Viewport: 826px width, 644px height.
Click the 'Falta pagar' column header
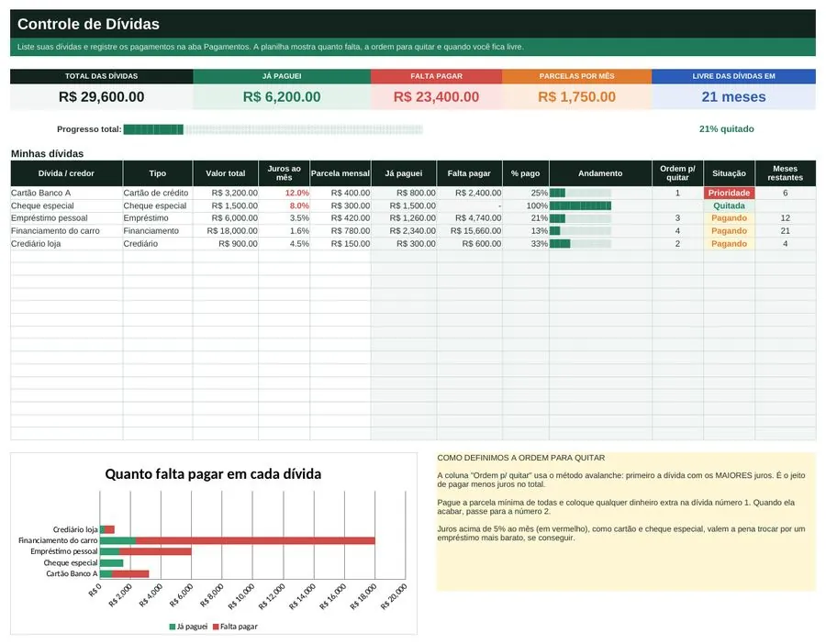[469, 173]
